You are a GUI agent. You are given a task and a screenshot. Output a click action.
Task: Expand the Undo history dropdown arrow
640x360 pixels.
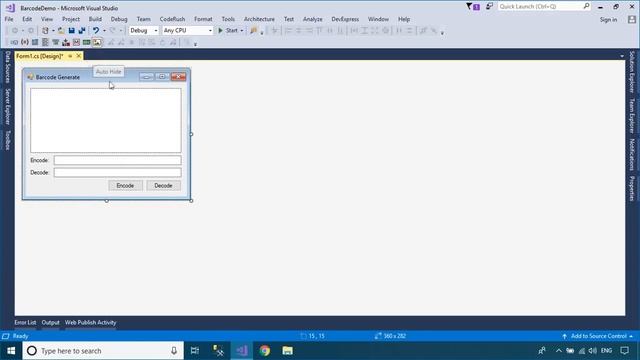click(104, 31)
